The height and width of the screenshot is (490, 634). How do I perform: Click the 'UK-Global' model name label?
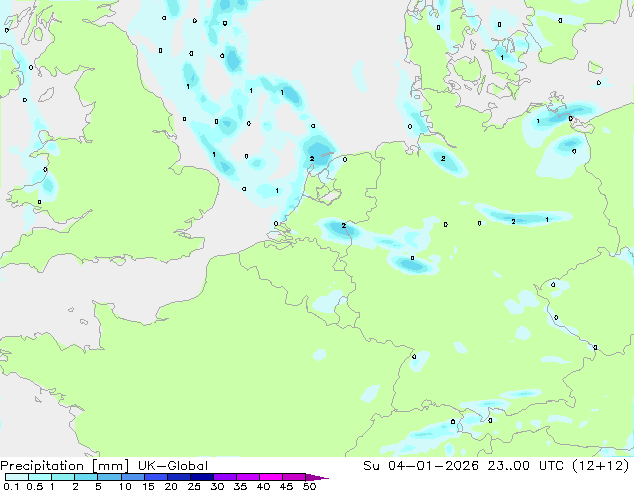(x=173, y=466)
